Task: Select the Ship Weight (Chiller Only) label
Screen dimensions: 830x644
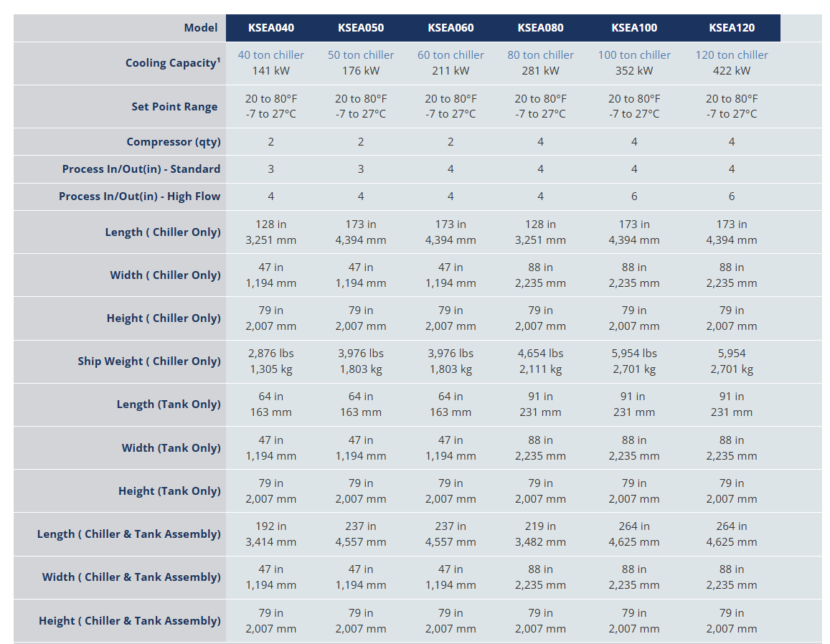Action: (148, 361)
